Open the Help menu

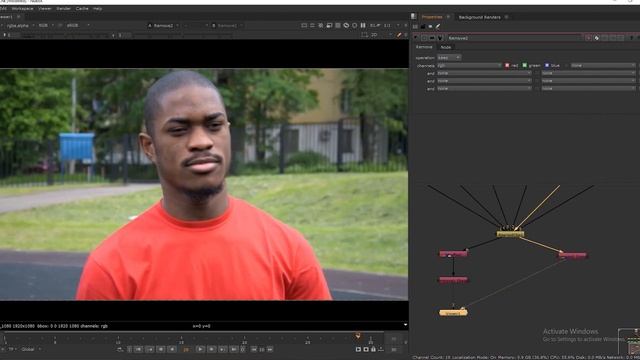pyautogui.click(x=97, y=9)
